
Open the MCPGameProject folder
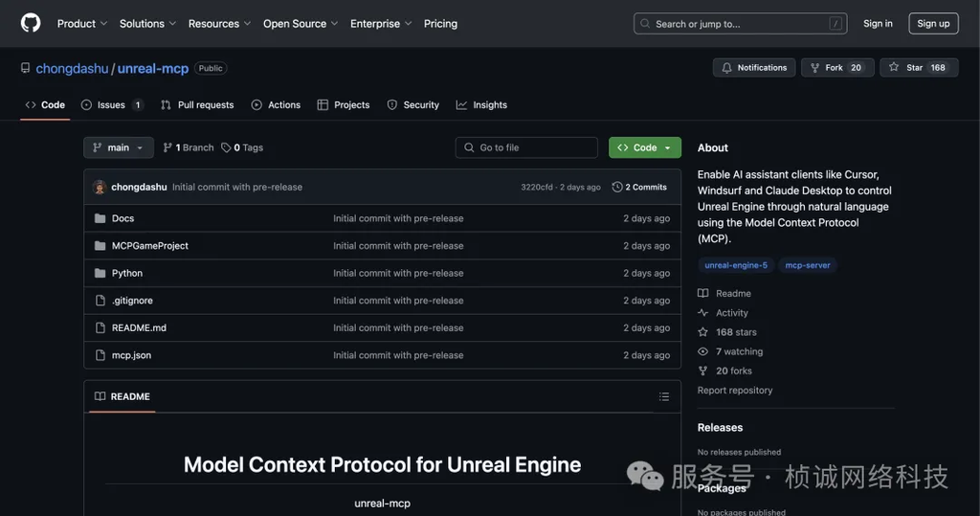150,246
